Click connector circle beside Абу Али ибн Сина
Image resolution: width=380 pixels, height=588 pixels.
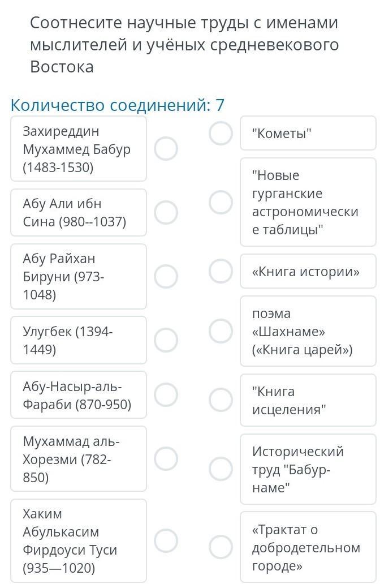pos(166,212)
